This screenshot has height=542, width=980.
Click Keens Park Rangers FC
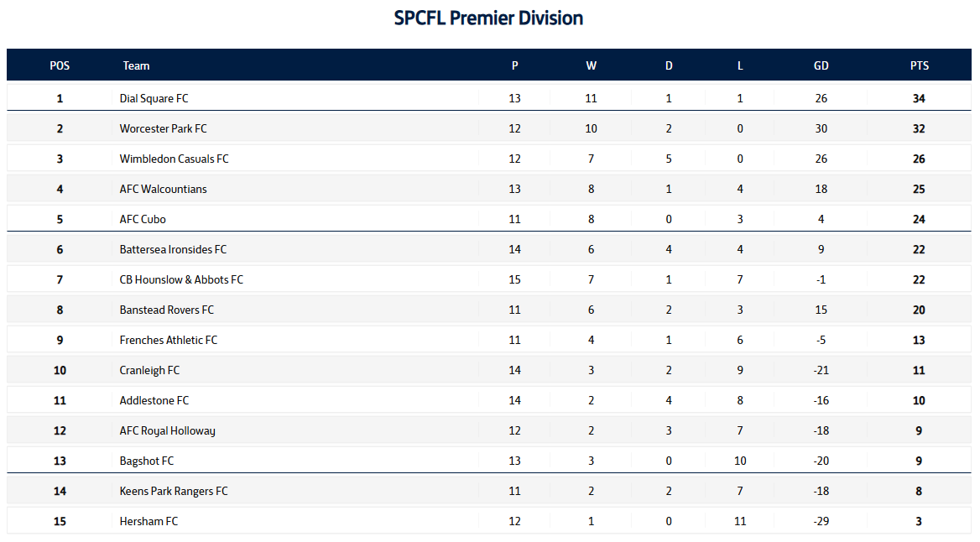pos(173,491)
